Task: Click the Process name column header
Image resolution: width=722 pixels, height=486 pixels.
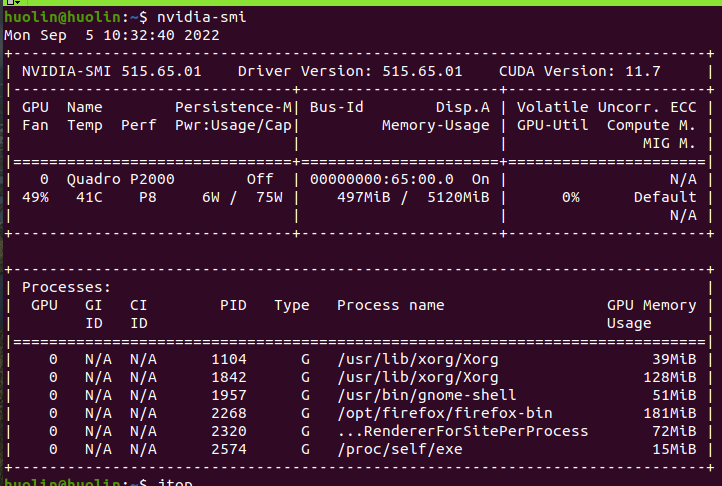Action: [390, 305]
